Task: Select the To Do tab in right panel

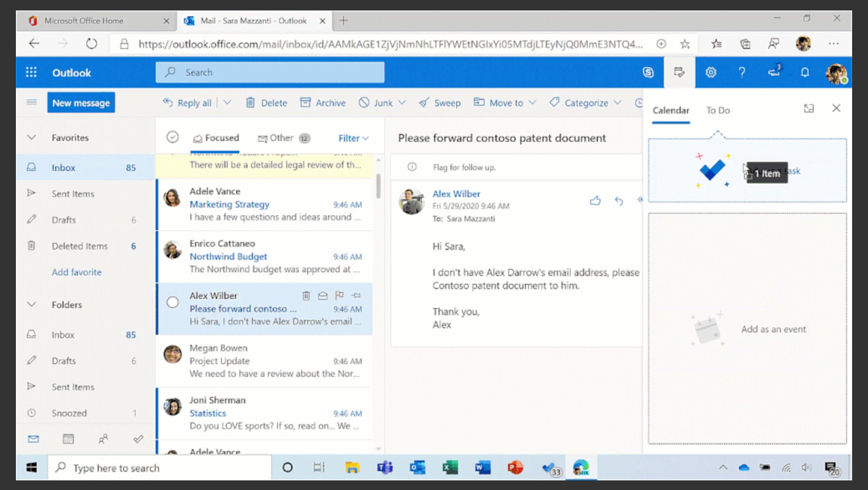Action: click(718, 110)
